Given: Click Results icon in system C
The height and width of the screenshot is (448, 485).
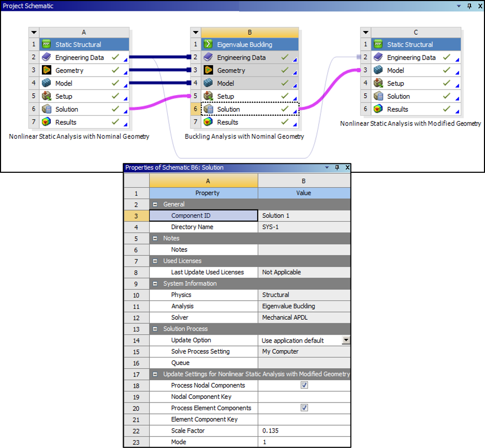Looking at the screenshot, I should point(378,109).
